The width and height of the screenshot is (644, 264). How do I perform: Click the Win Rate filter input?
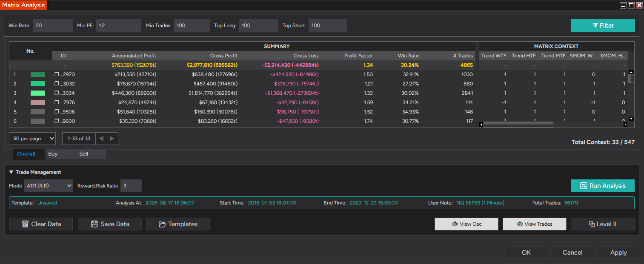(53, 26)
